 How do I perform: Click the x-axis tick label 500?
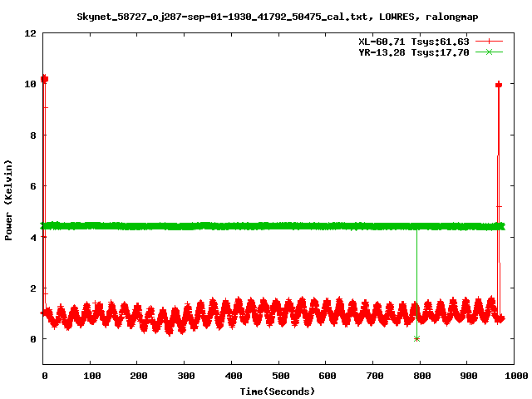pos(281,376)
